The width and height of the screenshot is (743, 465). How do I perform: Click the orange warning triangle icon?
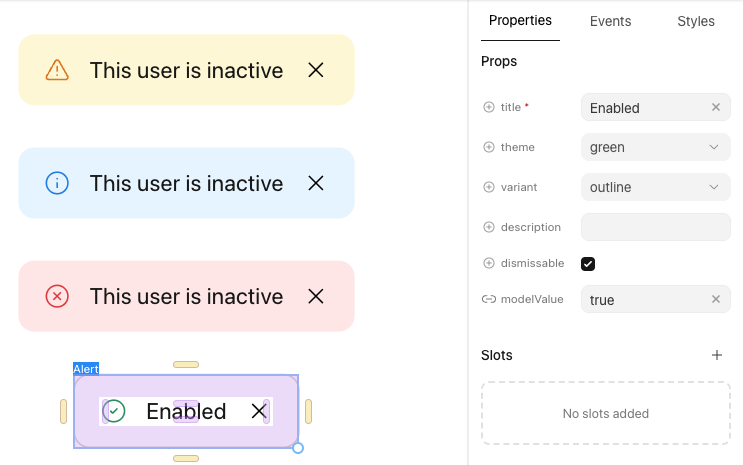(57, 70)
